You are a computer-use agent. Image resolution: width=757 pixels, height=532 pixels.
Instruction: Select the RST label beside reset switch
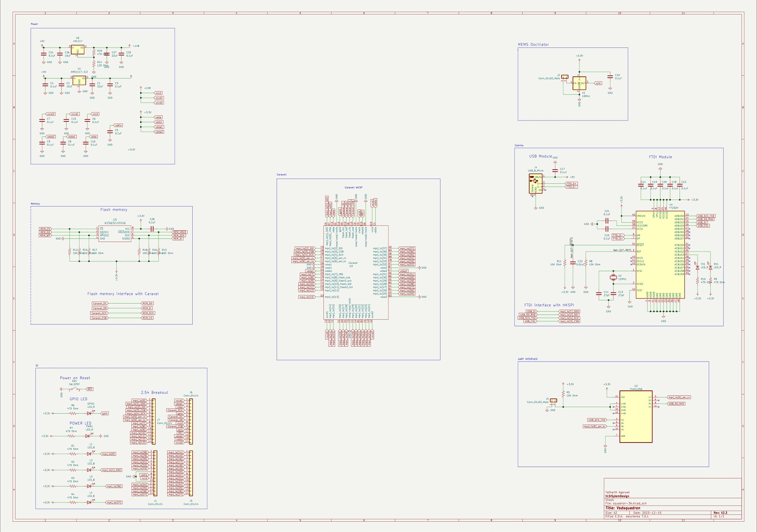coord(90,389)
